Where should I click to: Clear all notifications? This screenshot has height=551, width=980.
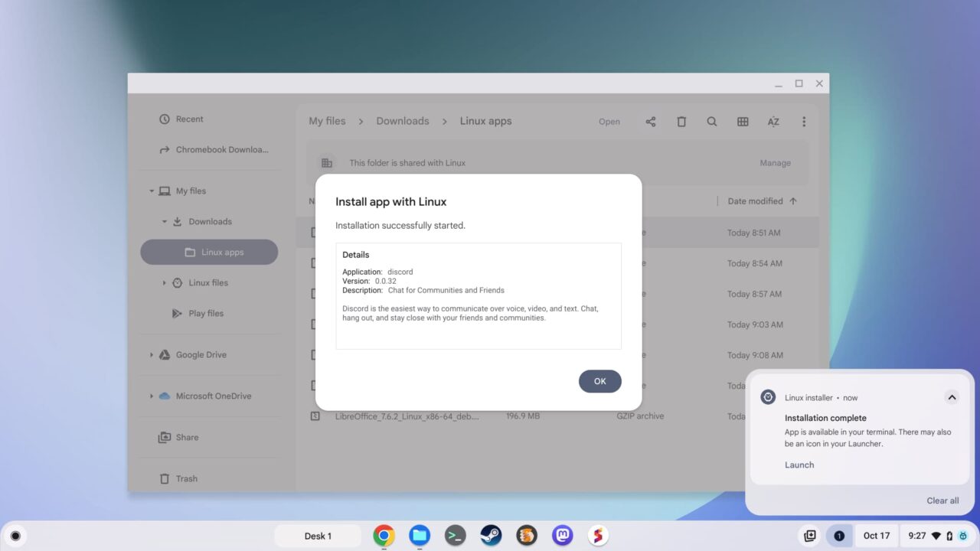(x=942, y=500)
